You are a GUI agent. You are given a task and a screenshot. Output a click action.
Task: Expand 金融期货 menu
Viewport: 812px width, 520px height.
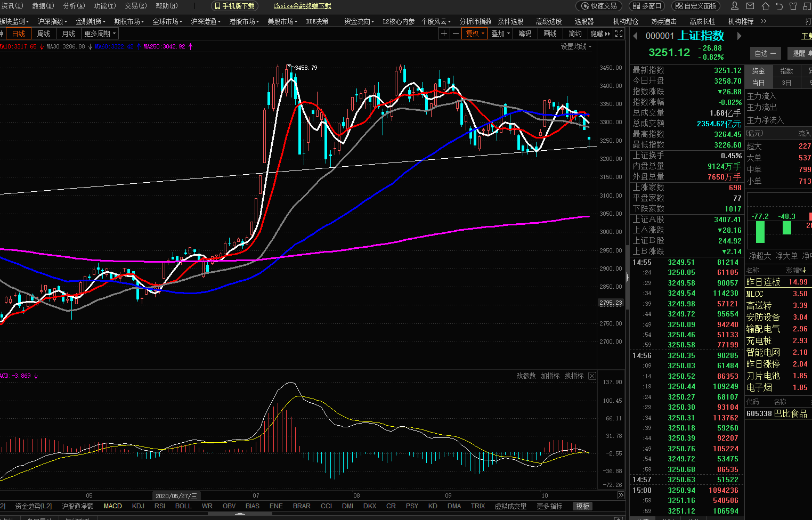(x=91, y=21)
